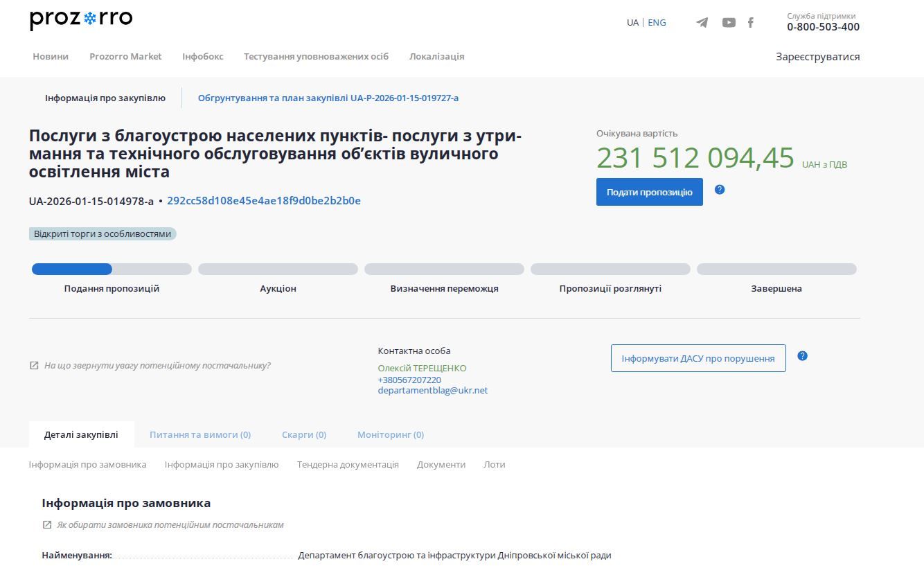Image resolution: width=924 pixels, height=575 pixels.
Task: Open Prozorro Facebook page icon
Action: (x=751, y=22)
